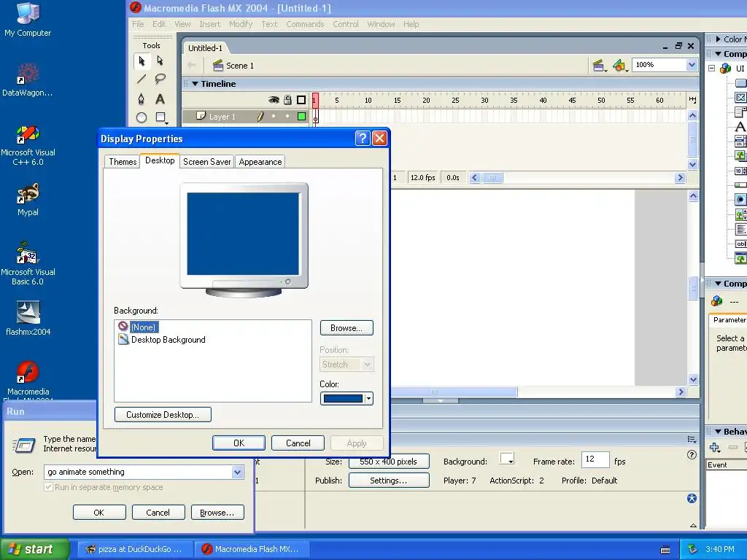Image resolution: width=747 pixels, height=560 pixels.
Task: Click the Frame rate input field
Action: [595, 459]
